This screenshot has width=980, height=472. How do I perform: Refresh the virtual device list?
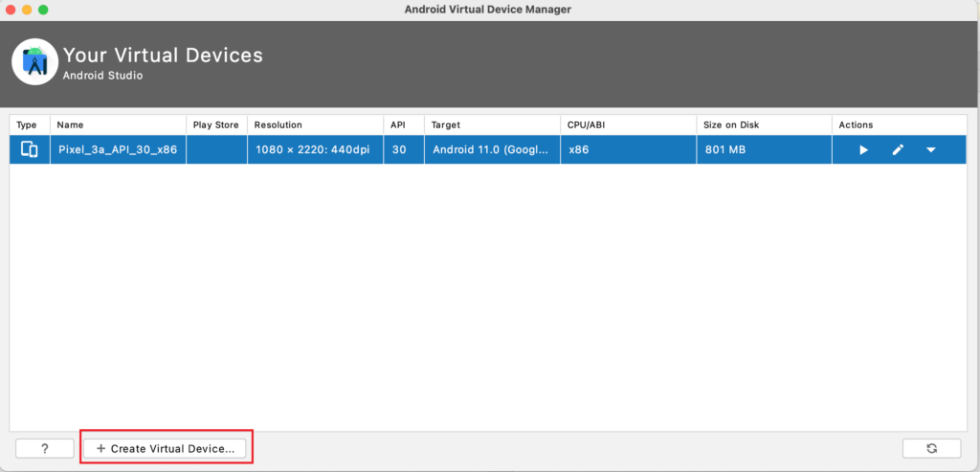[932, 448]
